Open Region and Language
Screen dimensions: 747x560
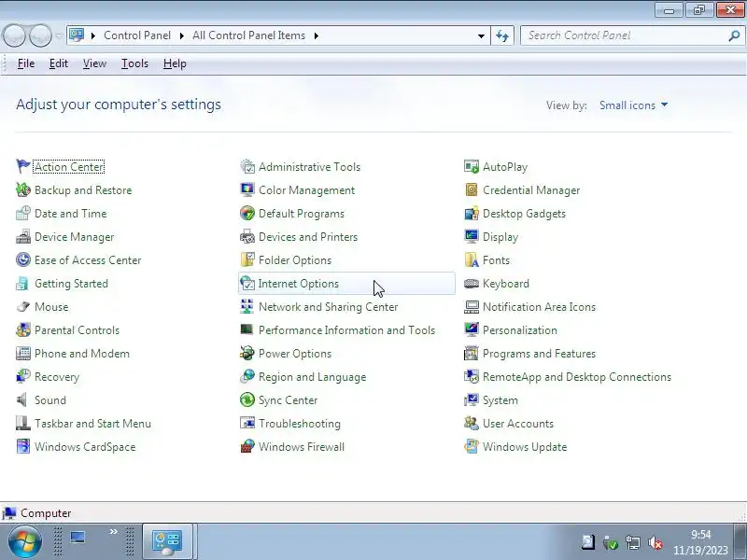point(313,377)
